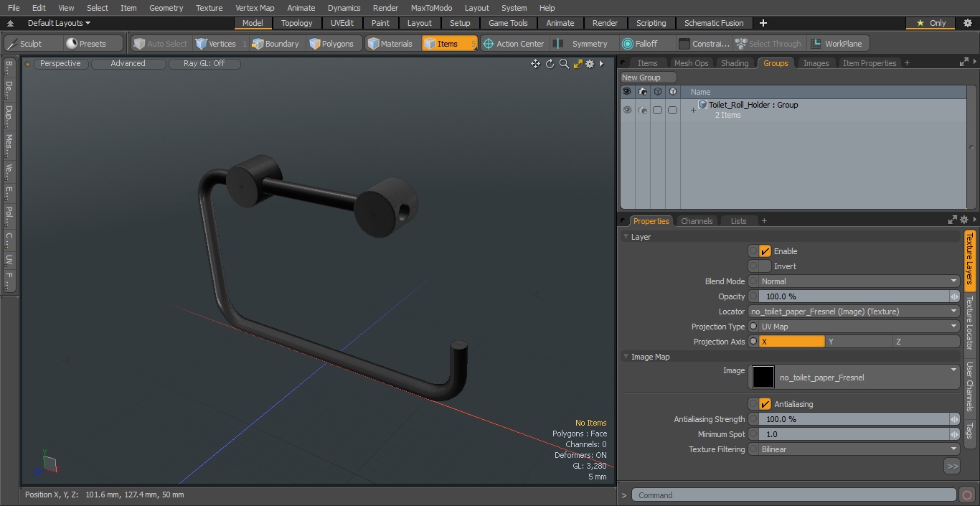Open the Texture Locator vertical tab
Viewport: 980px width, 506px height.
pos(969,323)
